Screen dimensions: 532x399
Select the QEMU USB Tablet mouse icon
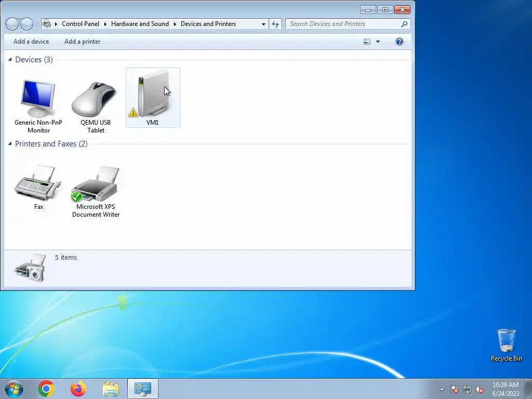click(94, 99)
